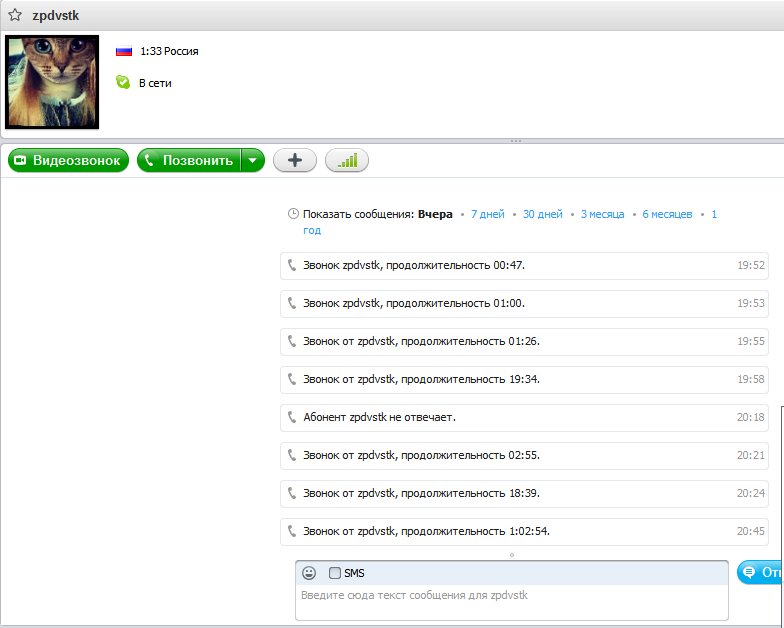Enable the SMS checkbox

coord(334,573)
